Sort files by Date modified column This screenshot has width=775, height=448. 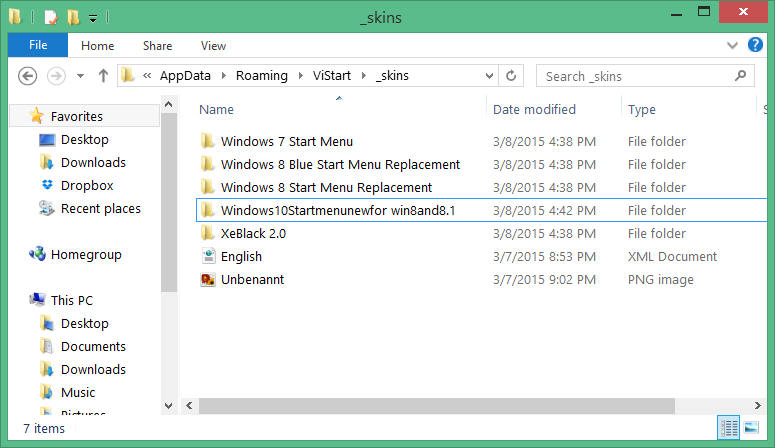click(535, 109)
